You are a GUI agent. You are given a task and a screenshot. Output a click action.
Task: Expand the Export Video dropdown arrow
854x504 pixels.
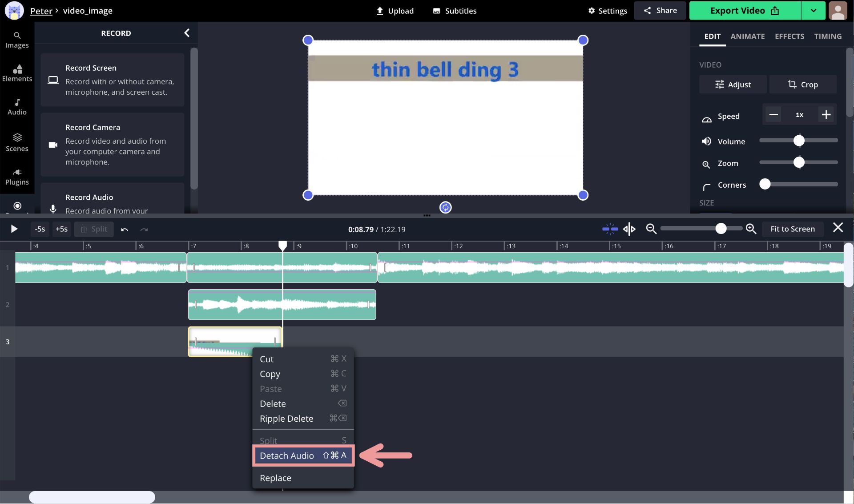tap(813, 11)
